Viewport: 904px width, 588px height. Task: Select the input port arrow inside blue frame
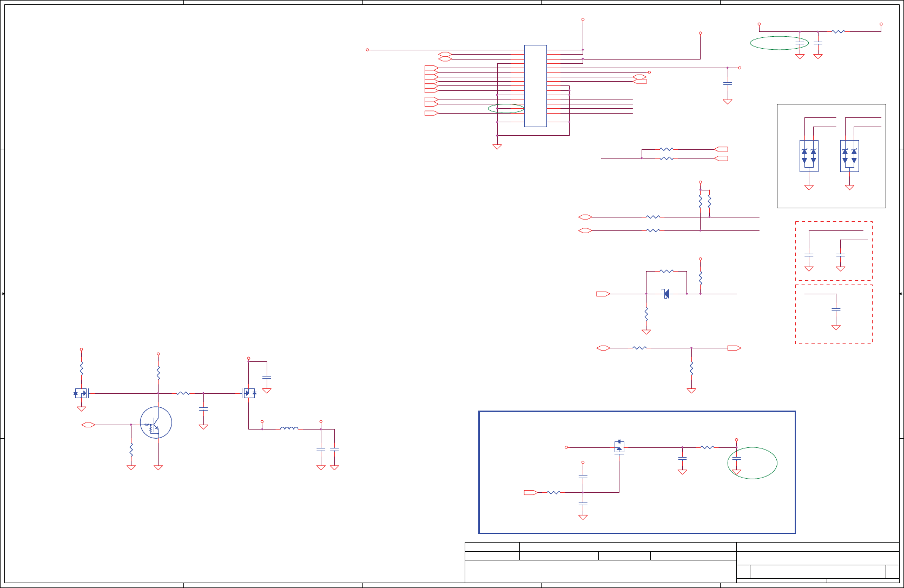pyautogui.click(x=531, y=492)
